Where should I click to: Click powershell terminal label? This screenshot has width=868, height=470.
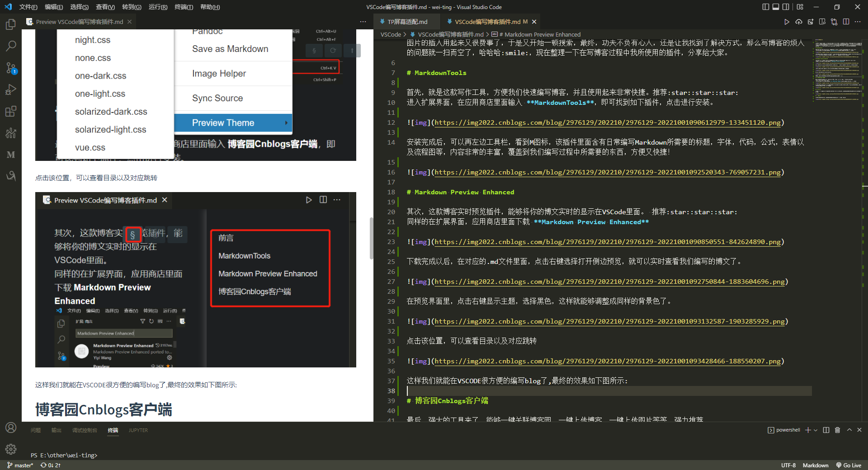coord(784,430)
